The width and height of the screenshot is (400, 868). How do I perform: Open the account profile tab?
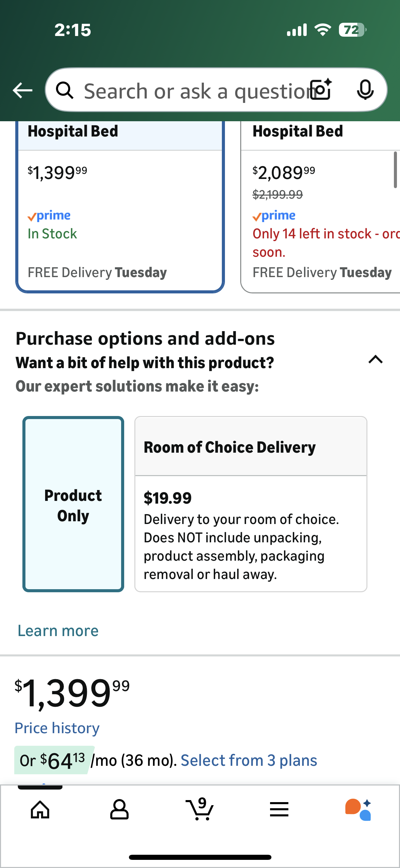(x=119, y=810)
